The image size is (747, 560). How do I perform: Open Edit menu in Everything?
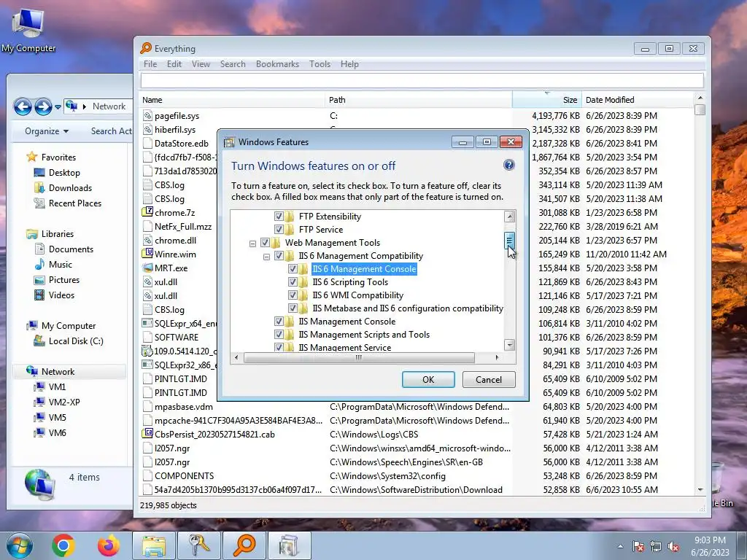coord(174,64)
